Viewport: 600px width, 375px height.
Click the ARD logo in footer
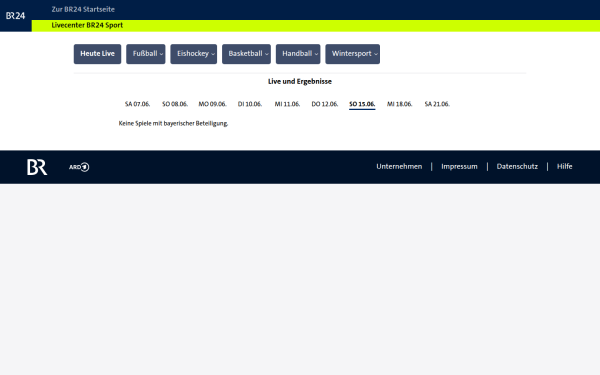click(79, 167)
